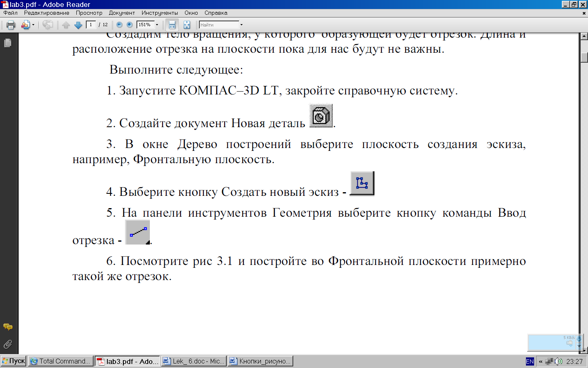Click the 5 KB/s speed text
The image size is (588, 368).
click(569, 337)
